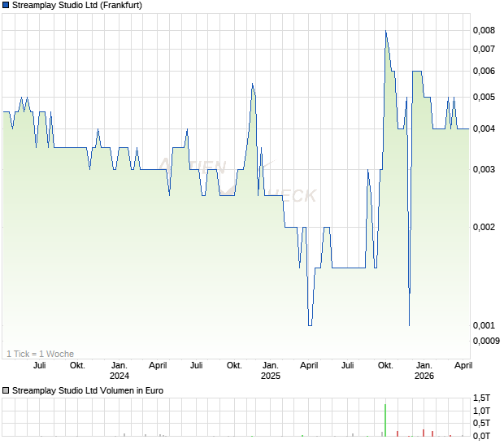Click the 0,5T volume axis label
This screenshot has width=504, height=444.
click(x=482, y=423)
